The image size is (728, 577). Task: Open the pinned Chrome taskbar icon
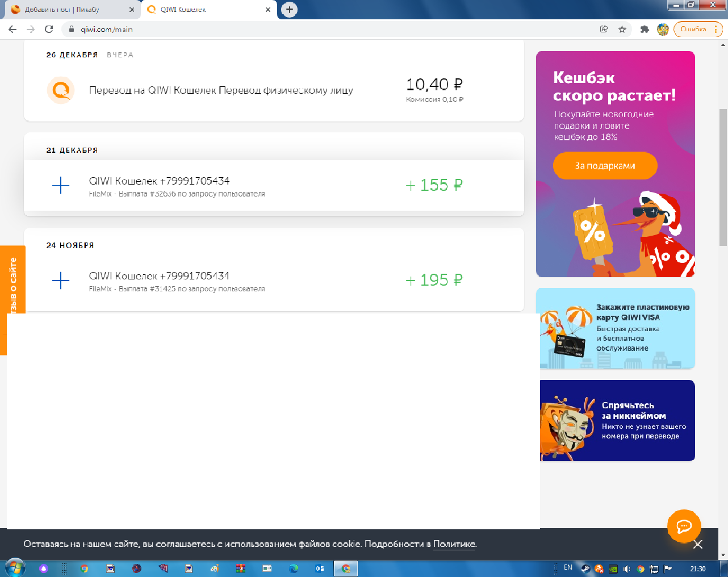[x=85, y=568]
